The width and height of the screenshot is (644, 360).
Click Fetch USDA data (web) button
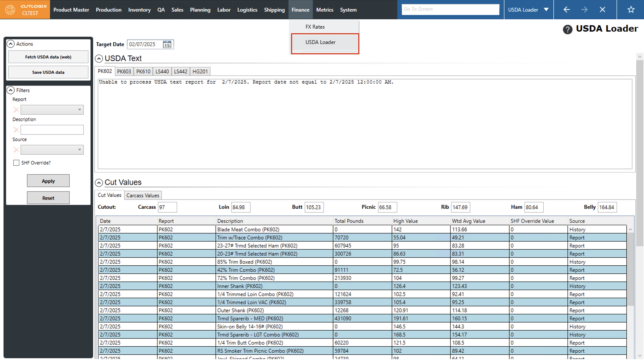pos(48,57)
